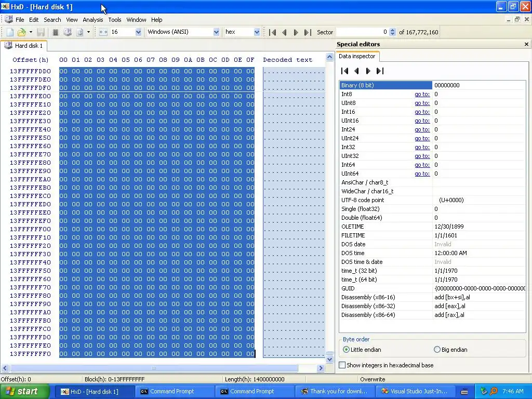Select the Hard disk 1 tab
This screenshot has width=532, height=399.
pos(24,46)
